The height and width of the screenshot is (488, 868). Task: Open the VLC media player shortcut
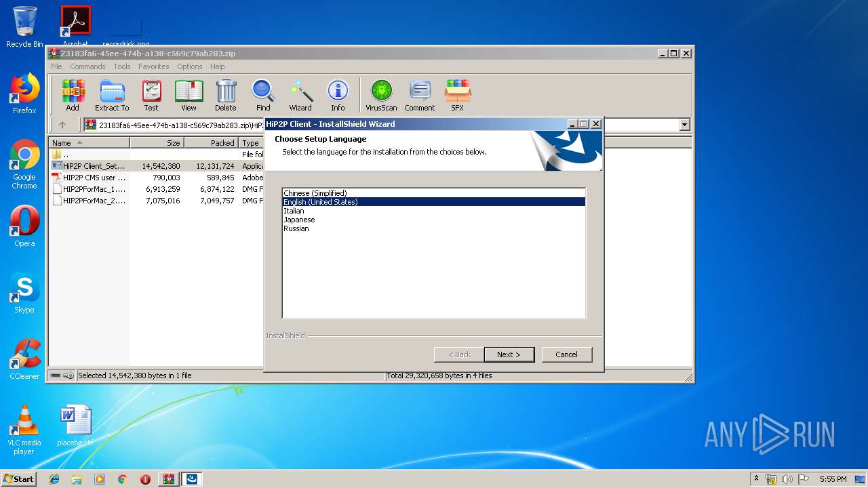tap(24, 430)
